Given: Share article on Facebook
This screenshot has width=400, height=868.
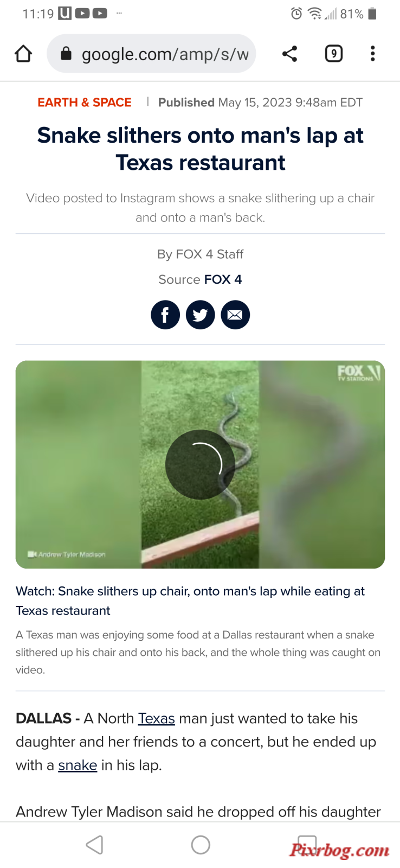Looking at the screenshot, I should point(165,315).
